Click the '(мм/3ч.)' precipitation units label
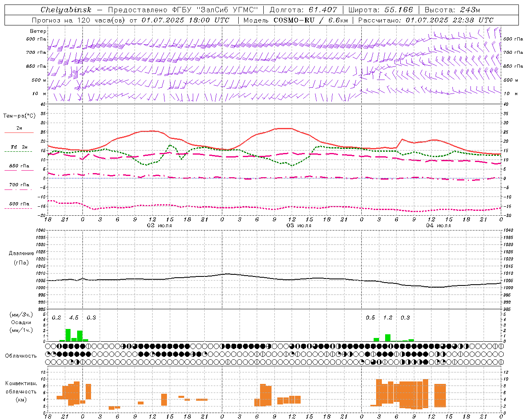The width and height of the screenshot is (525, 420). [x=21, y=315]
